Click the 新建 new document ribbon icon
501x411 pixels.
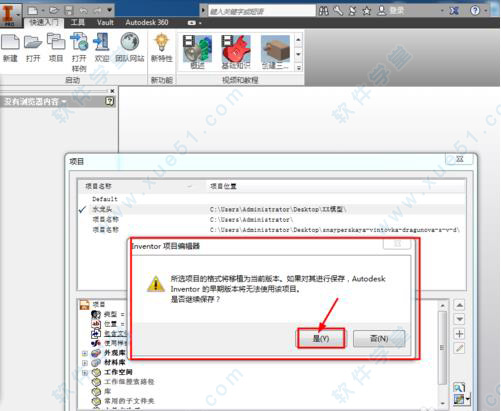tap(10, 47)
